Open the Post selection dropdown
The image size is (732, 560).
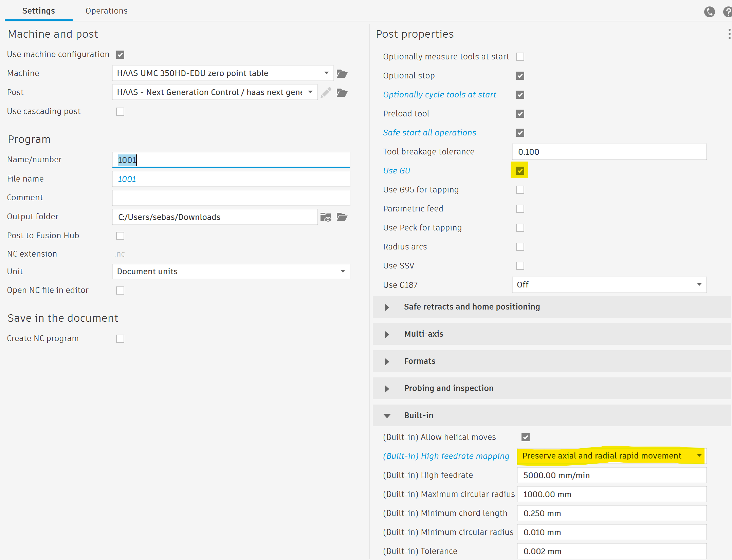coord(215,92)
